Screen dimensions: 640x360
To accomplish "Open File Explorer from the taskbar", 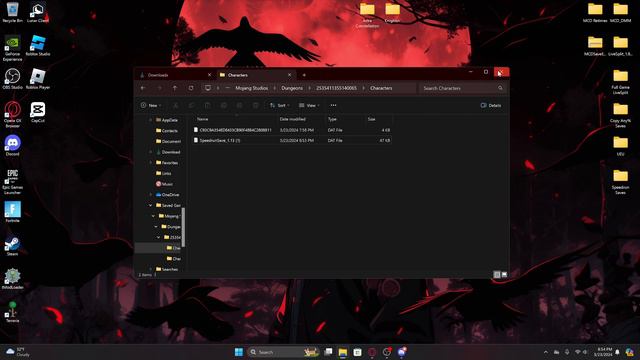I will pyautogui.click(x=342, y=352).
